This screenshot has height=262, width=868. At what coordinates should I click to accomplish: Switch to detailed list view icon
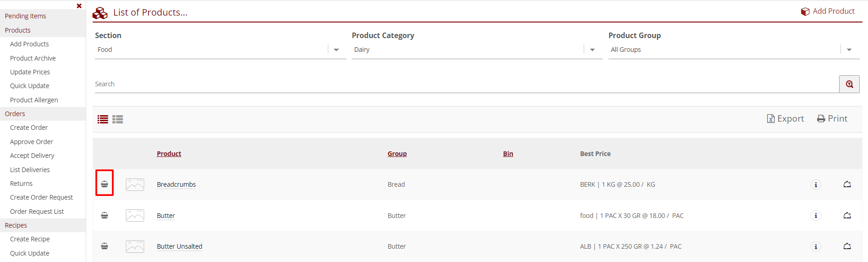click(118, 119)
